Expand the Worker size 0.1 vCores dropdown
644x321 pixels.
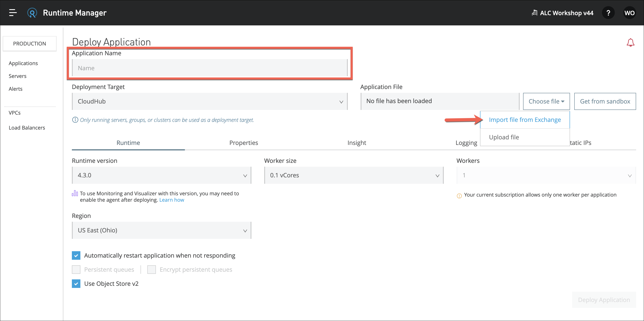[354, 175]
